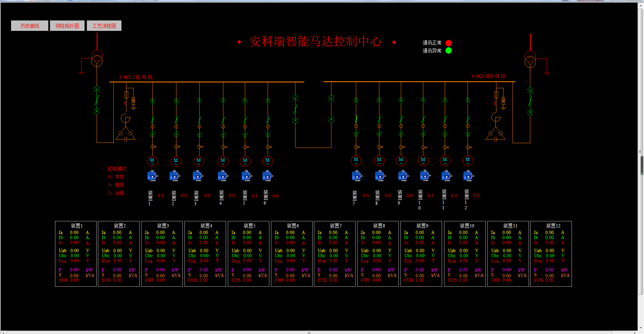Click the '2: 远程' control mode entry
Viewport: 644px width, 334px height.
point(116,193)
